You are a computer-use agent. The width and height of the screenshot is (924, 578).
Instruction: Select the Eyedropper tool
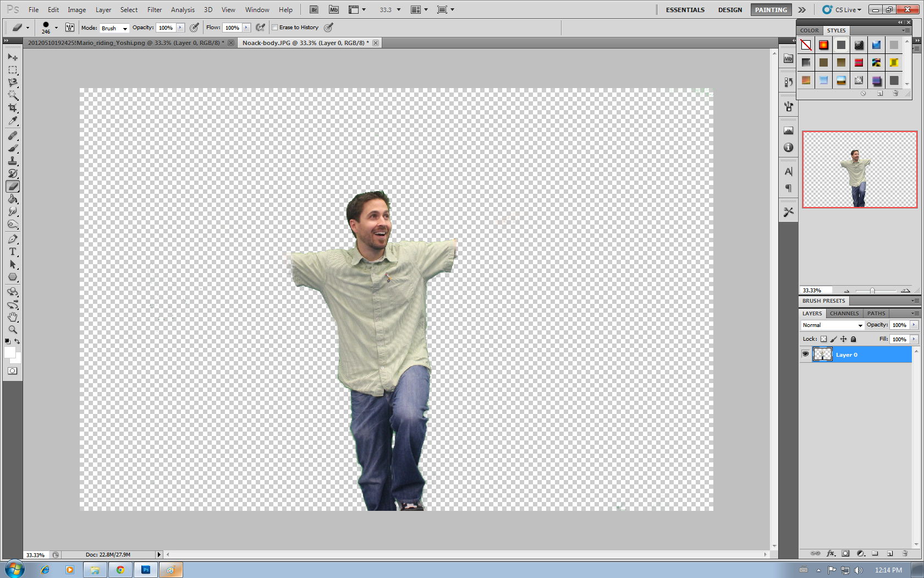click(x=13, y=121)
